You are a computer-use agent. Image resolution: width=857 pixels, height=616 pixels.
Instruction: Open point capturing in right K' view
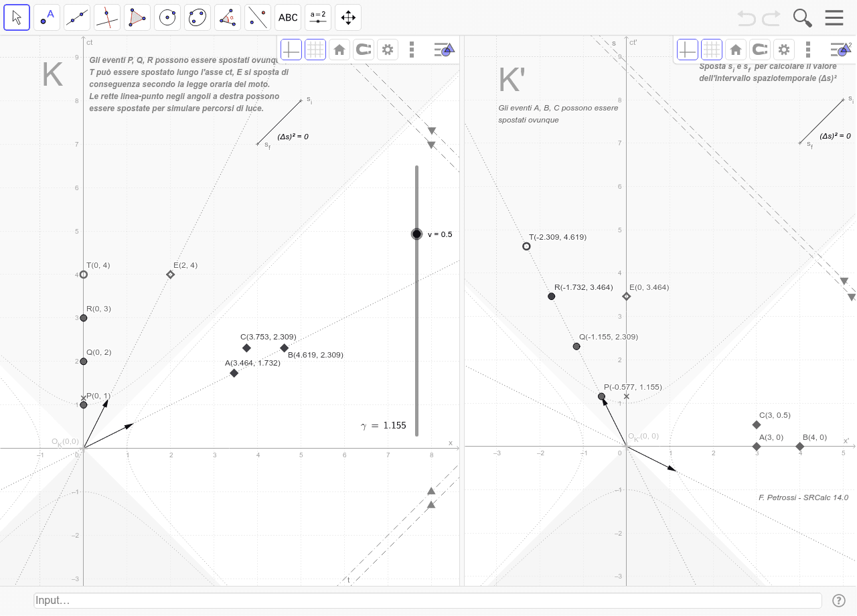click(760, 50)
